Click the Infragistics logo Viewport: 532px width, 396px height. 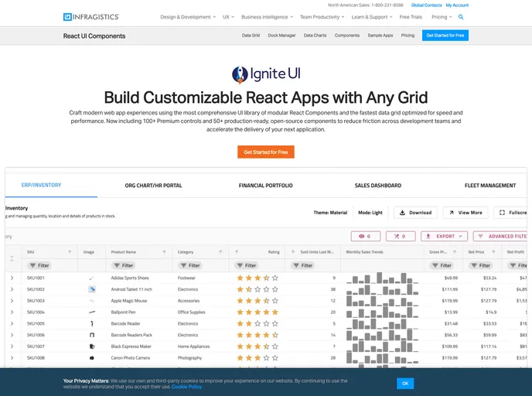pyautogui.click(x=91, y=17)
